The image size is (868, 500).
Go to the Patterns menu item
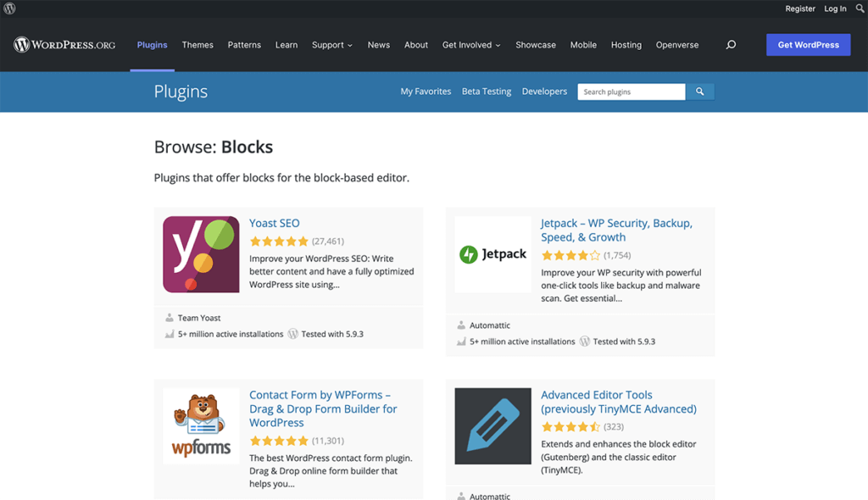click(244, 45)
